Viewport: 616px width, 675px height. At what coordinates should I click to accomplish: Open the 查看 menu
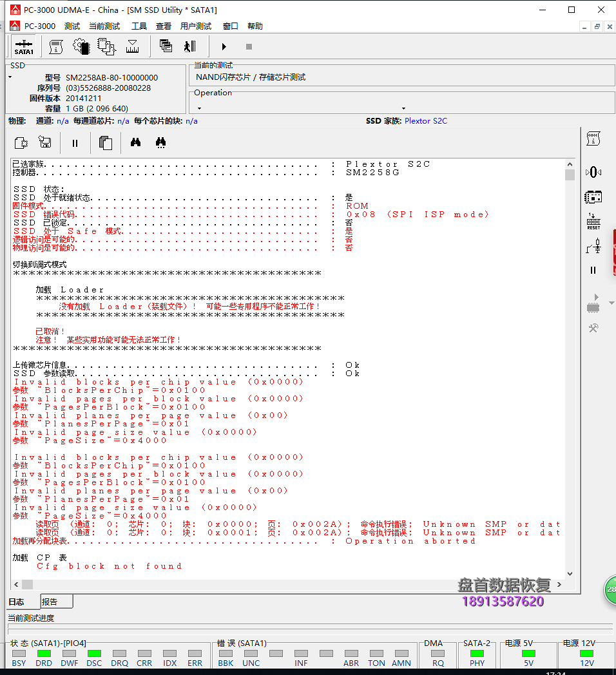[x=163, y=26]
